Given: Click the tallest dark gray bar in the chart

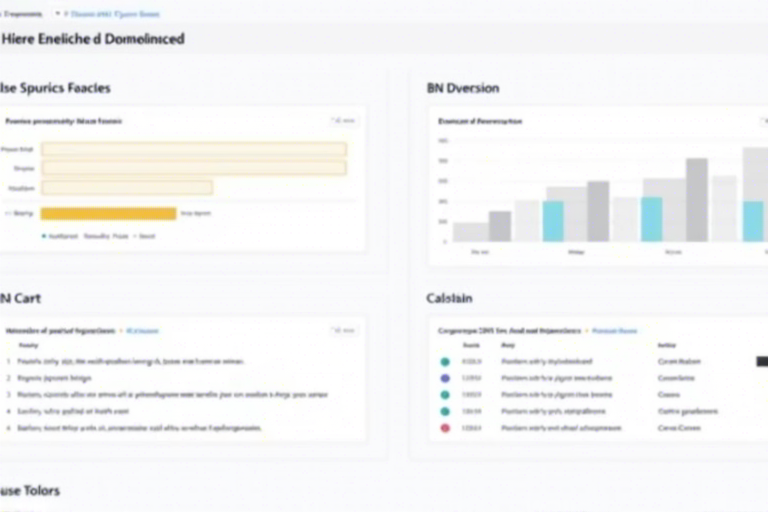Looking at the screenshot, I should [x=697, y=199].
